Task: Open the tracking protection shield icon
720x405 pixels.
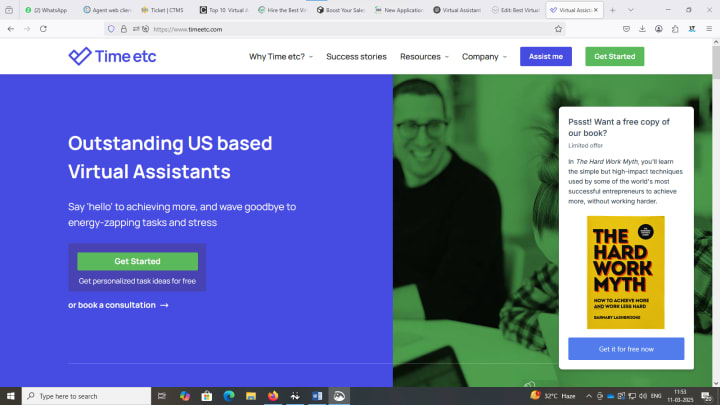Action: pos(111,29)
